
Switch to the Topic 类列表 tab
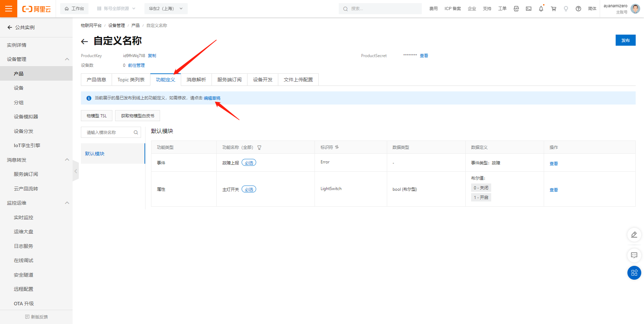(131, 80)
